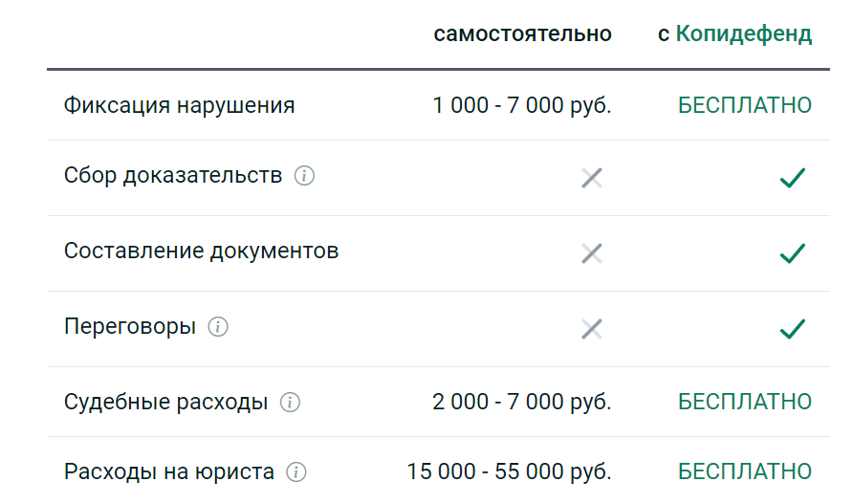Image resolution: width=852 pixels, height=504 pixels.
Task: Click gray cross in Переговоры row
Action: (592, 329)
